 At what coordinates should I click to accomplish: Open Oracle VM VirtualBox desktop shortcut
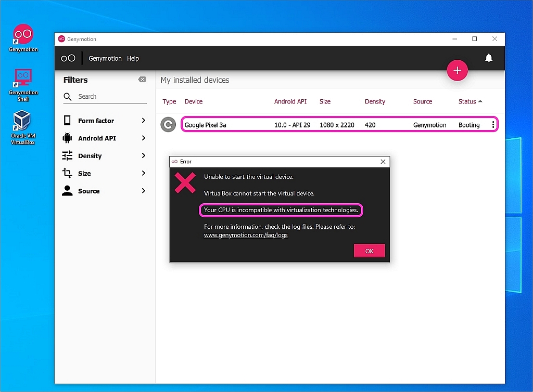click(x=23, y=127)
